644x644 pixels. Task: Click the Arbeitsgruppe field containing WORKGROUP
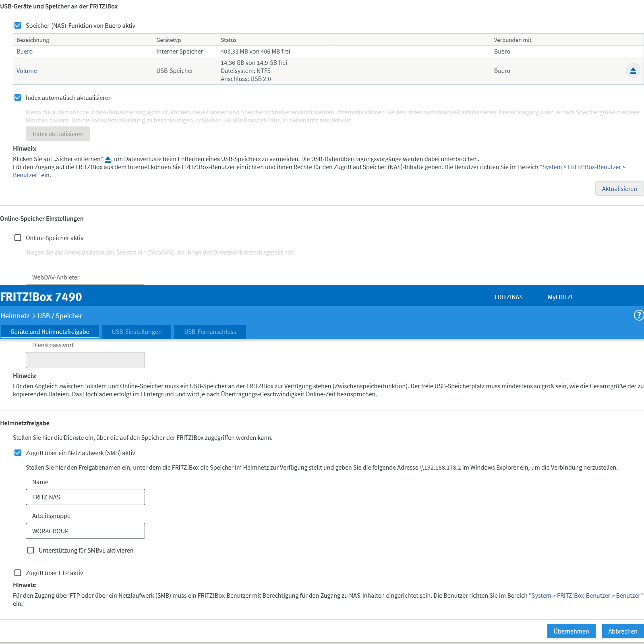click(x=85, y=531)
